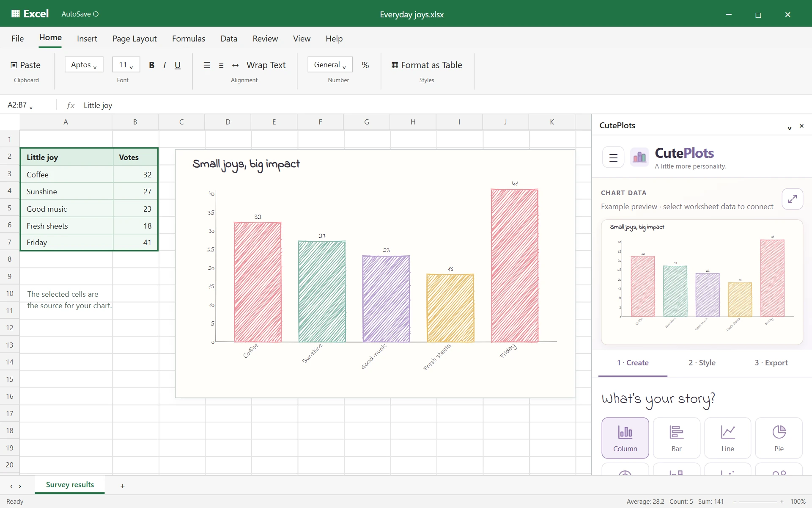Click the horizontal arrows alignment icon
Image resolution: width=812 pixels, height=508 pixels.
point(236,65)
